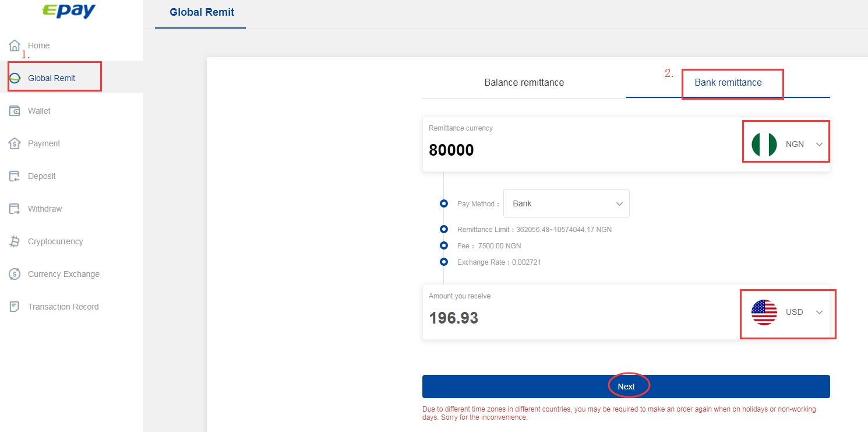Screen dimensions: 868x432
Task: Click the USD currency code label
Action: coord(795,312)
